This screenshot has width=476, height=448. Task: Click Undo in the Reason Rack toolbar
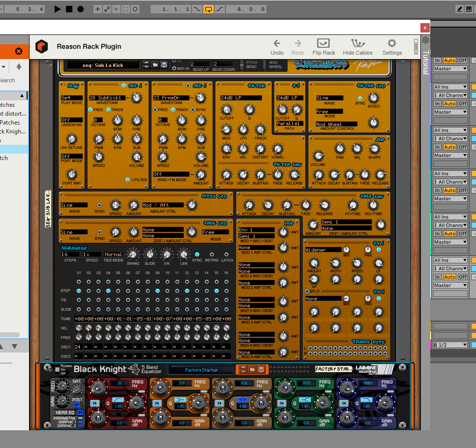[277, 47]
